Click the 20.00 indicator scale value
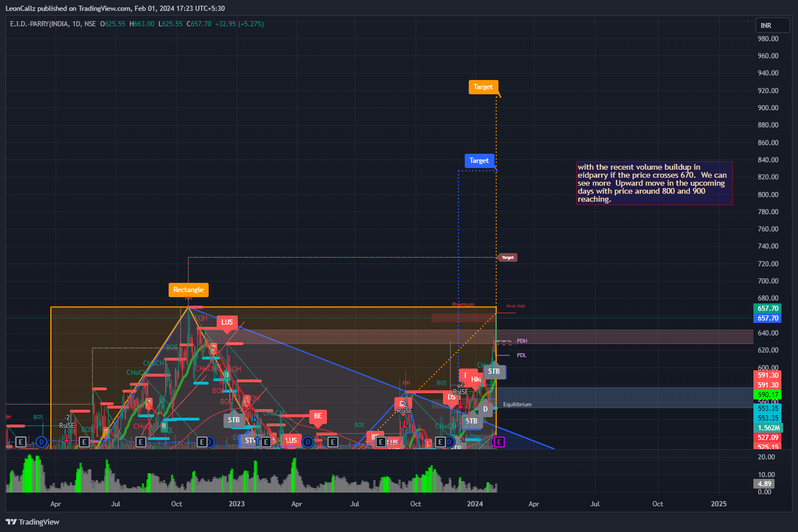This screenshot has width=798, height=532. 767,457
